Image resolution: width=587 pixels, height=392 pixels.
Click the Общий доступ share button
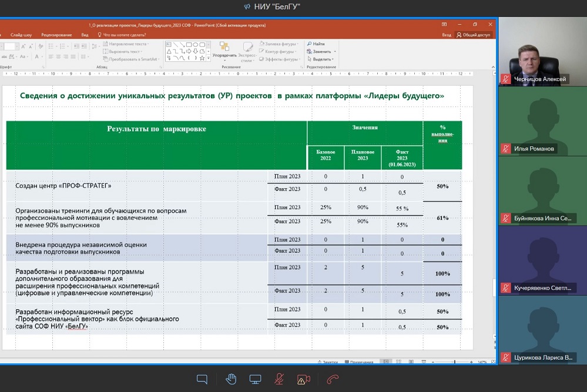[473, 35]
